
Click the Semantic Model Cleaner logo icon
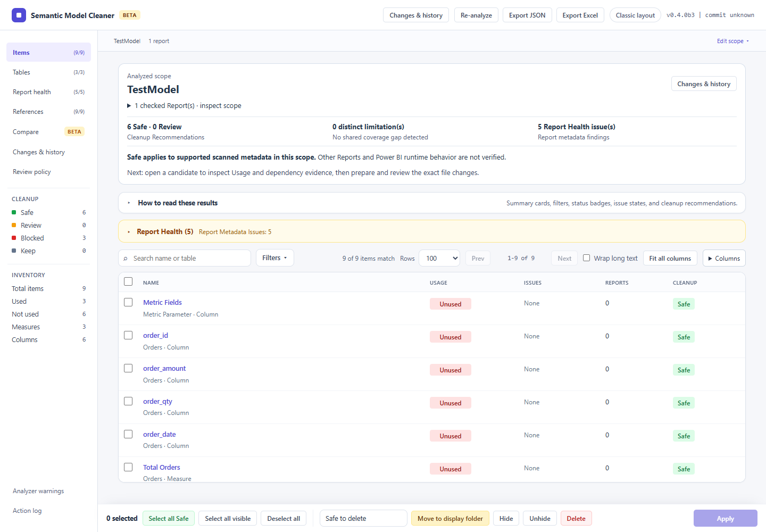tap(19, 15)
